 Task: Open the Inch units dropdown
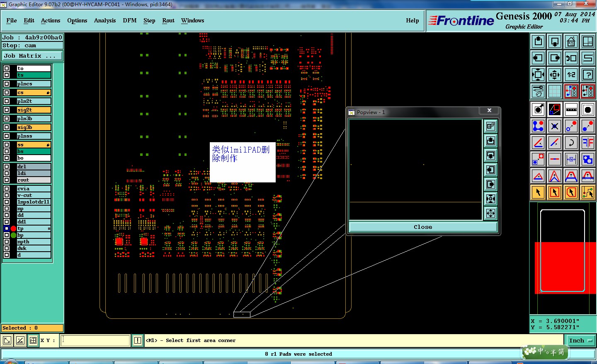pyautogui.click(x=581, y=341)
